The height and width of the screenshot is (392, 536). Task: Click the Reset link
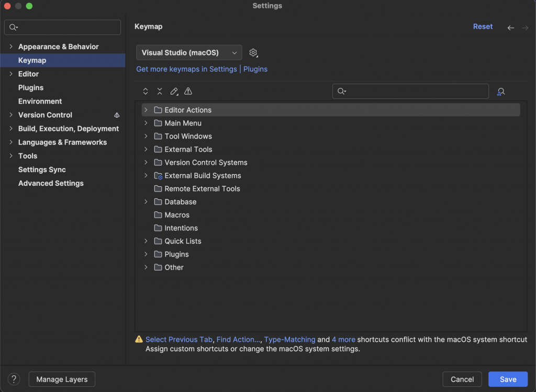[483, 27]
